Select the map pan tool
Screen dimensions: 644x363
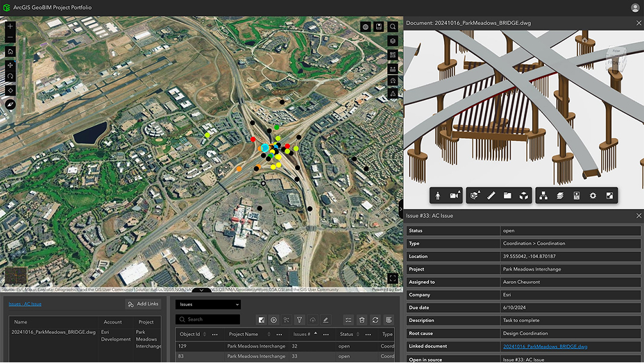click(10, 65)
